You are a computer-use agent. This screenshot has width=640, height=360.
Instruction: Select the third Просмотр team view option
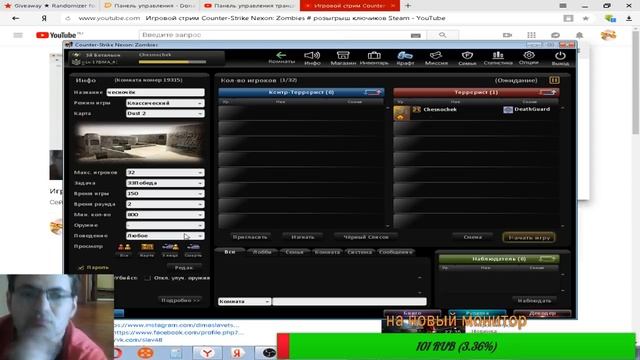(170, 250)
